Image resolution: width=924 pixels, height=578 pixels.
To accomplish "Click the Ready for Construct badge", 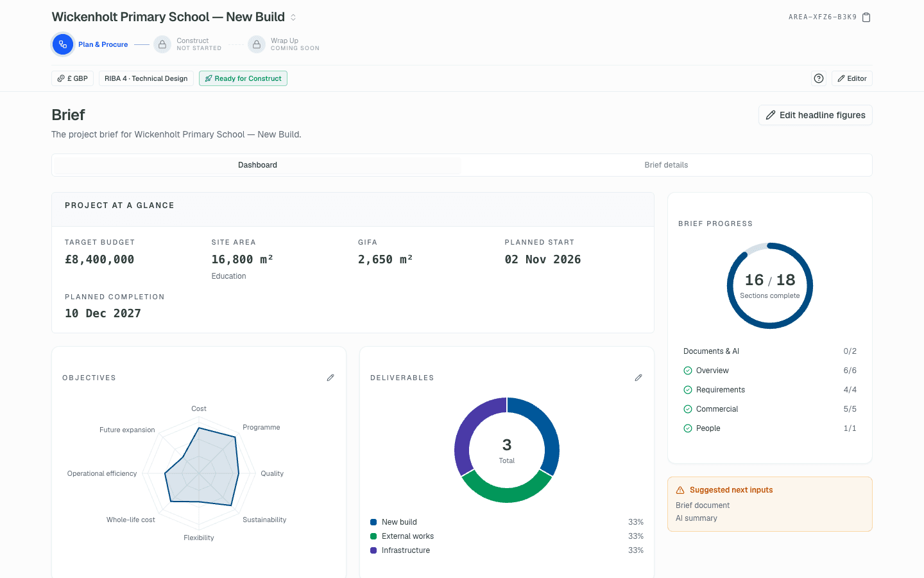I will click(243, 78).
